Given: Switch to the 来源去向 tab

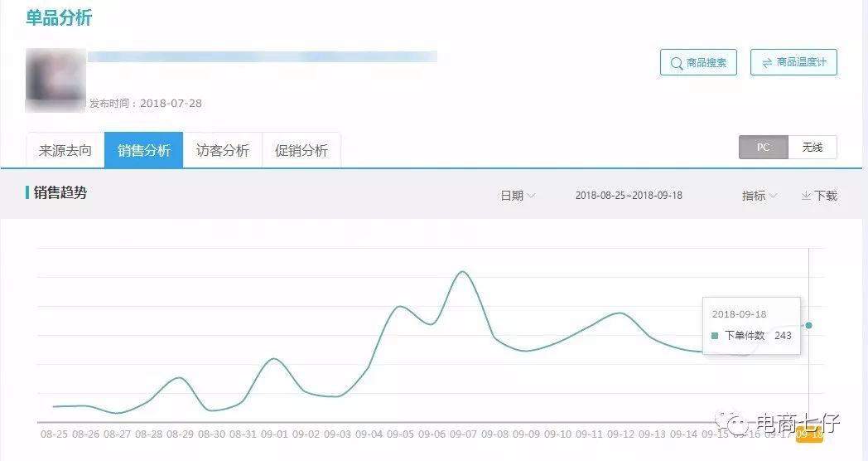Looking at the screenshot, I should point(65,150).
